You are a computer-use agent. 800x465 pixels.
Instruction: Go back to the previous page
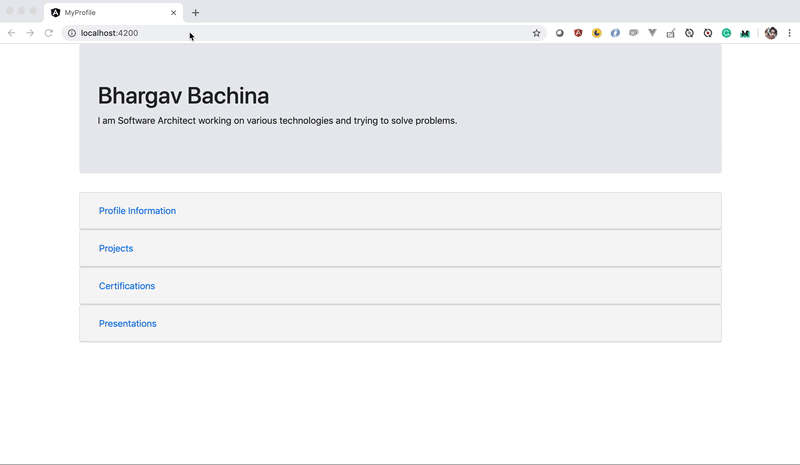(x=11, y=33)
